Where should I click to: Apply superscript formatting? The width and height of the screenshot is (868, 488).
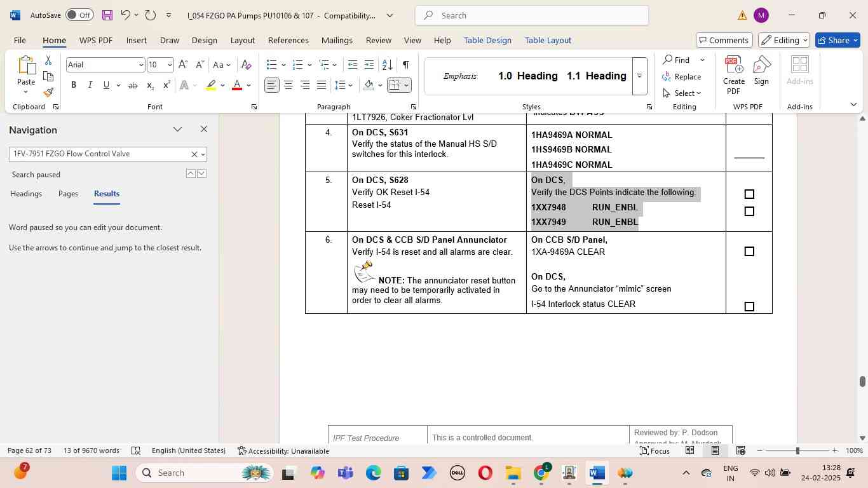[166, 85]
